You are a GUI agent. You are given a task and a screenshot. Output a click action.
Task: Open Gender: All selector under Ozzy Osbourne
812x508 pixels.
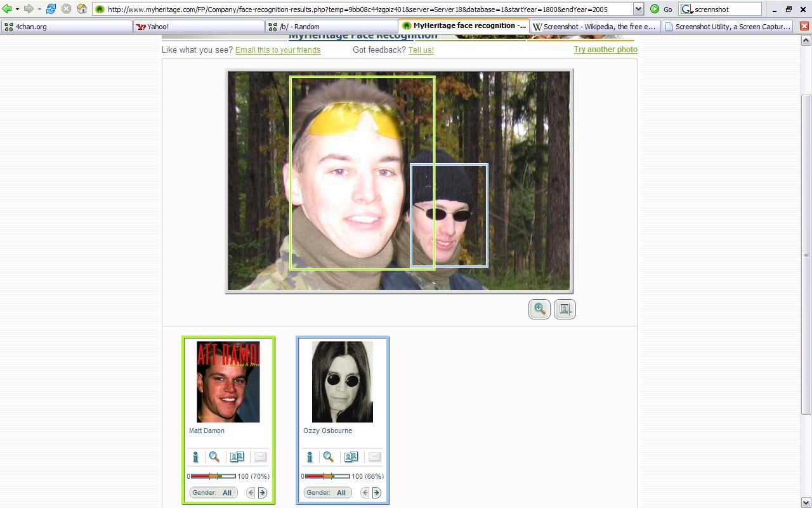(327, 493)
